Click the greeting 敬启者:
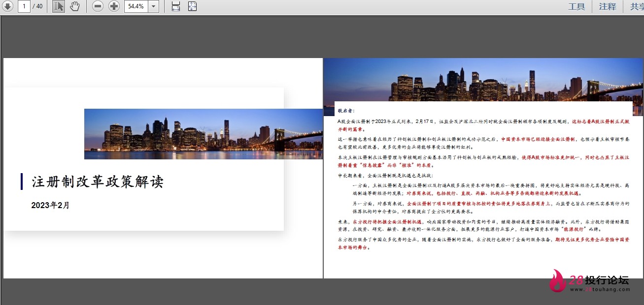 click(346, 111)
